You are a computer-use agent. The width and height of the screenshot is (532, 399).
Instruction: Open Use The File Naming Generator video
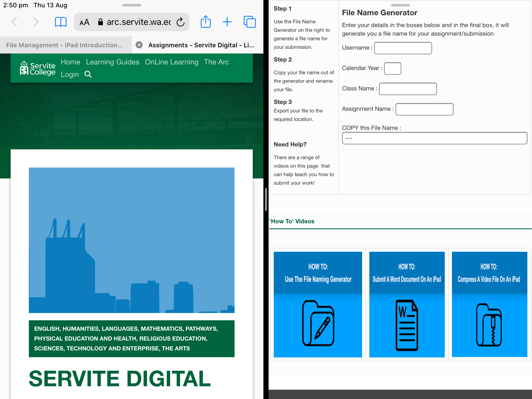[318, 304]
